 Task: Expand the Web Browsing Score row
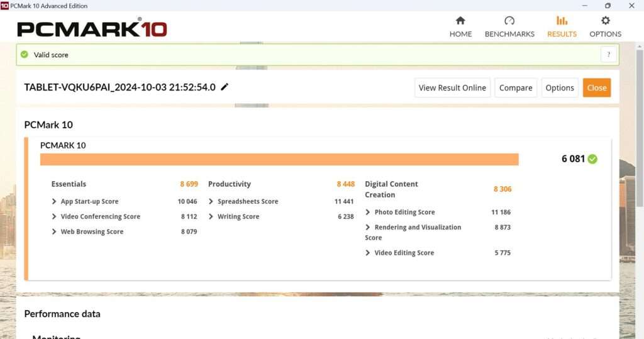point(55,232)
